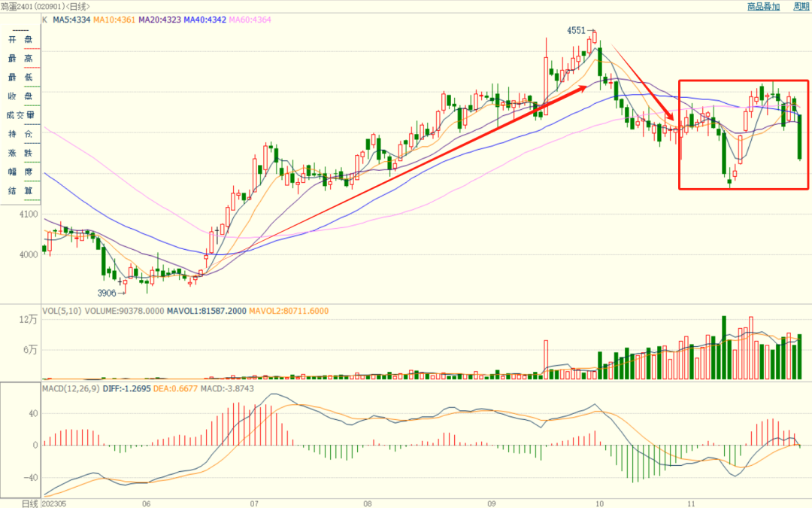Click the 3906 low price marker
The height and width of the screenshot is (508, 812).
(107, 293)
